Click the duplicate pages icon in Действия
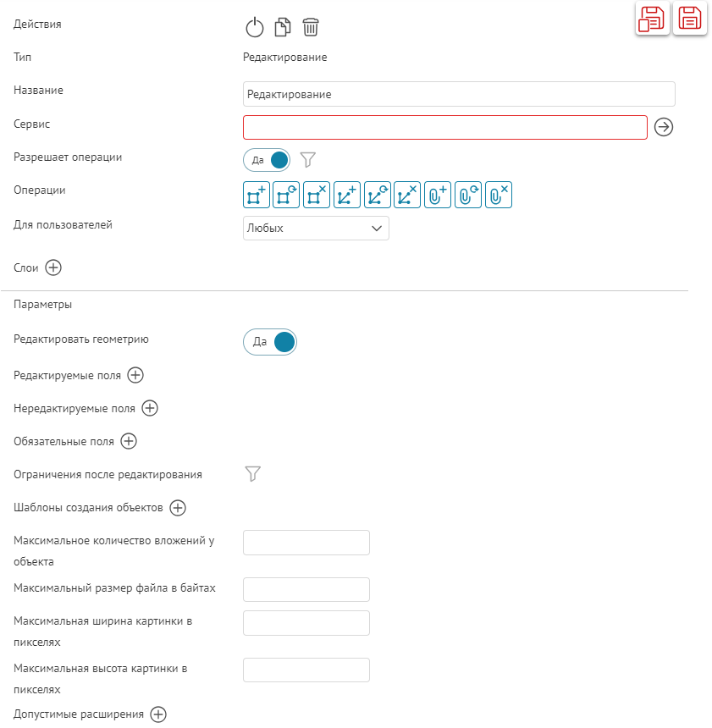712x728 pixels. tap(283, 28)
